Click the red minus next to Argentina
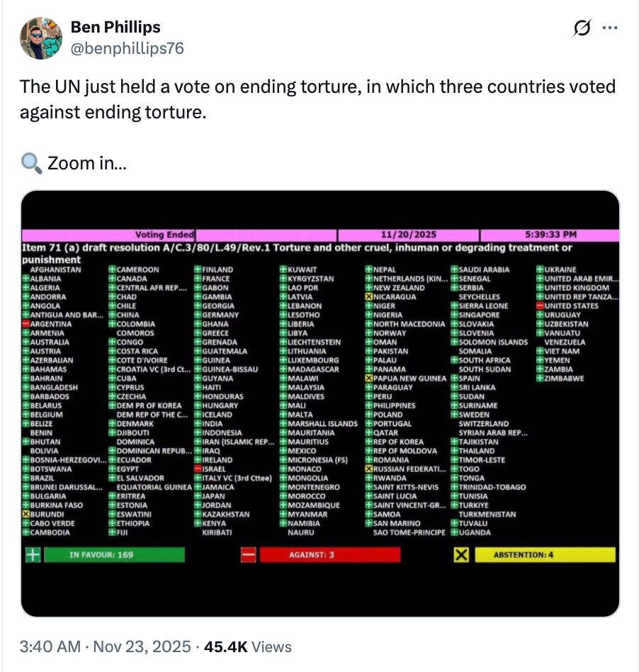 (x=26, y=324)
